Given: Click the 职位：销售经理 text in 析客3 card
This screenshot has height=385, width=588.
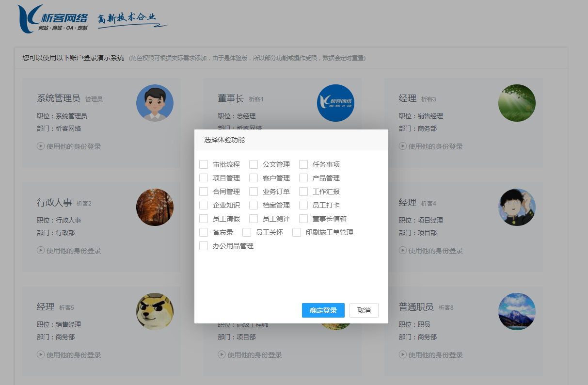Looking at the screenshot, I should 421,116.
